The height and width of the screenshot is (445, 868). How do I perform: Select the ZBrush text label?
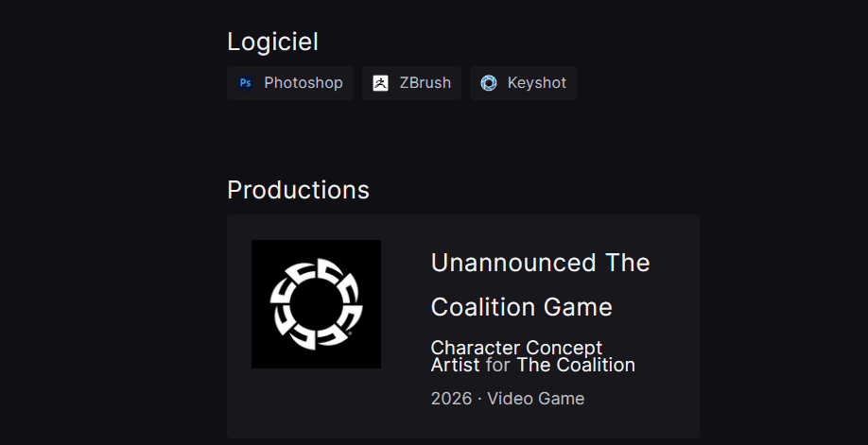click(x=425, y=83)
